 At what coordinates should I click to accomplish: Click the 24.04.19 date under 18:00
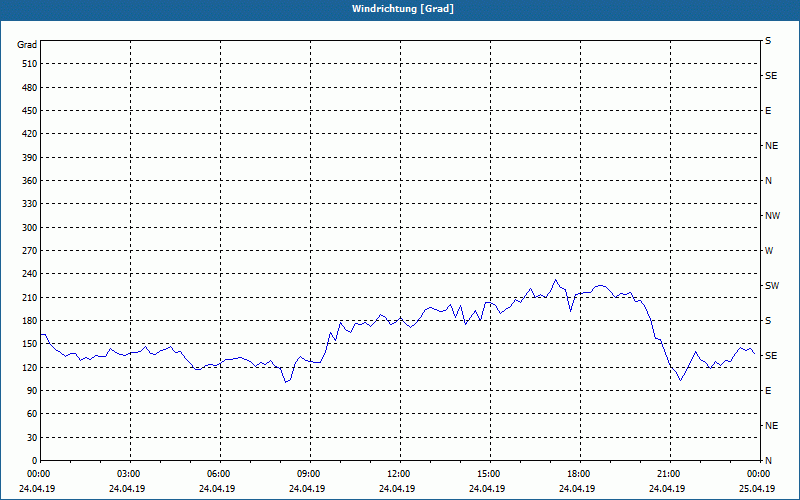(577, 489)
